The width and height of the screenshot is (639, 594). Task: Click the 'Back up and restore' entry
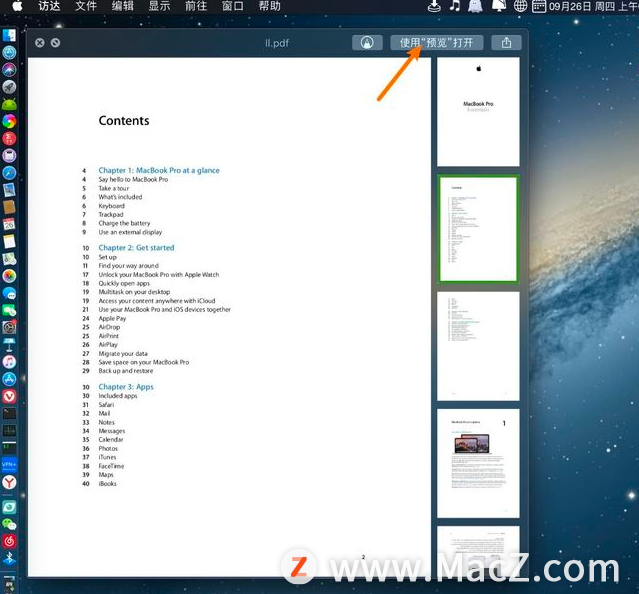[x=126, y=371]
